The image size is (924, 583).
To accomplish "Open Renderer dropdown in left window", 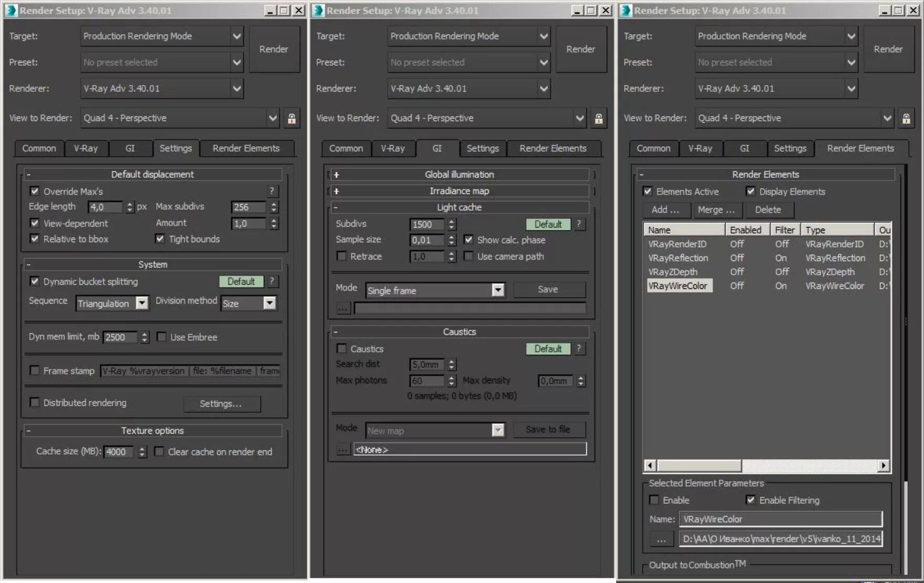I will 162,89.
